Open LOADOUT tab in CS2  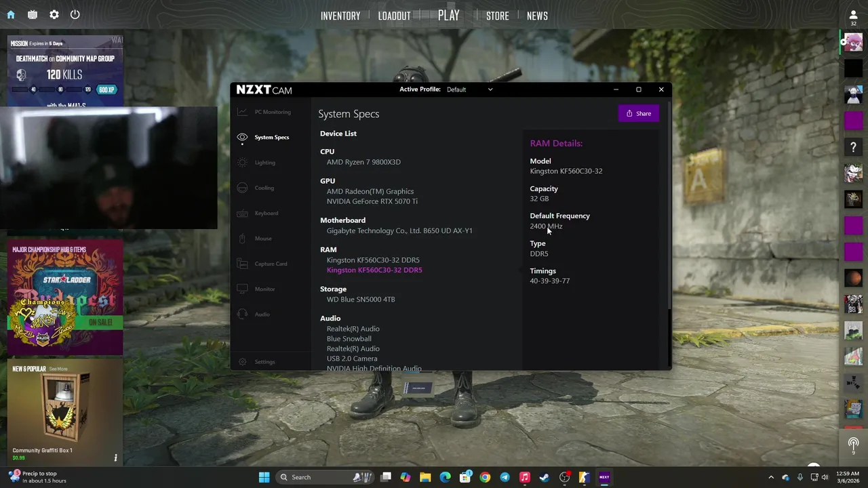[x=394, y=16]
